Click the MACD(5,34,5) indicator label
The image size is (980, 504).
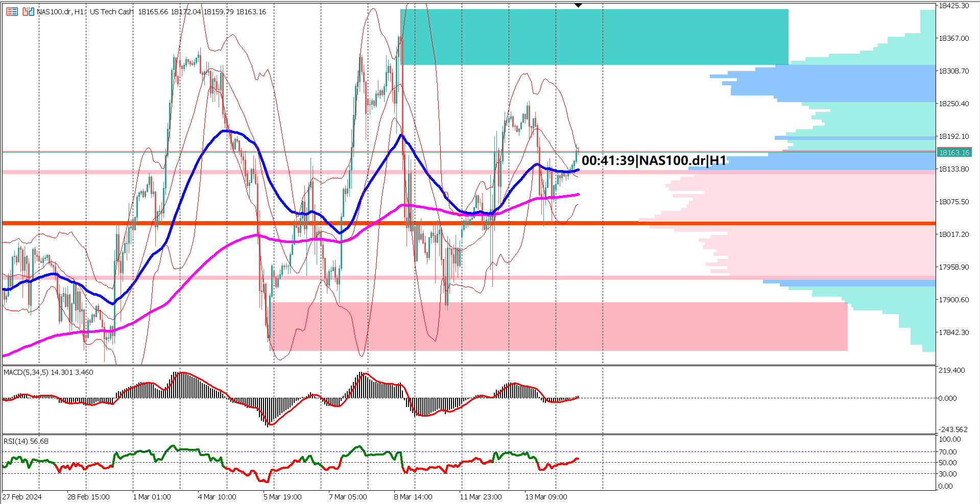pyautogui.click(x=27, y=372)
